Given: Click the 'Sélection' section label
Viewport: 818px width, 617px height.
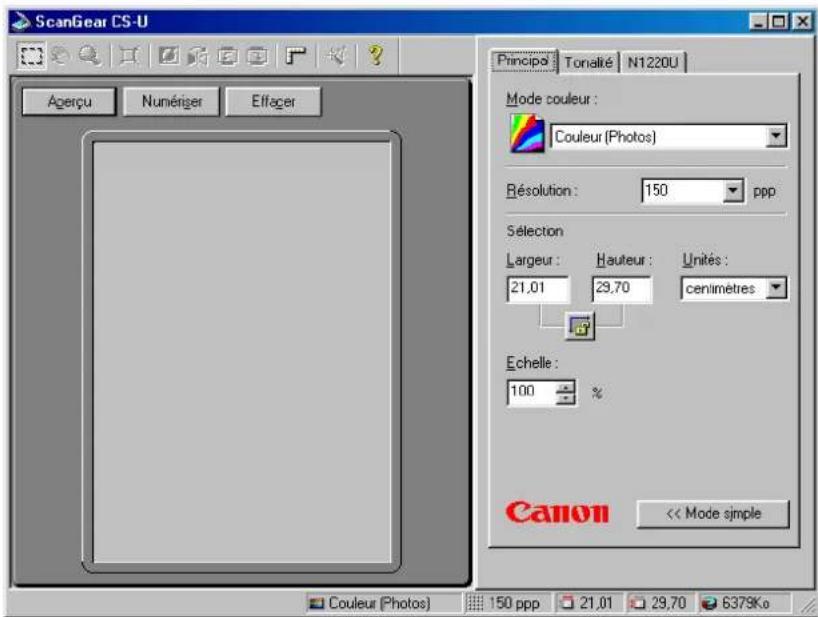Looking at the screenshot, I should coord(535,231).
